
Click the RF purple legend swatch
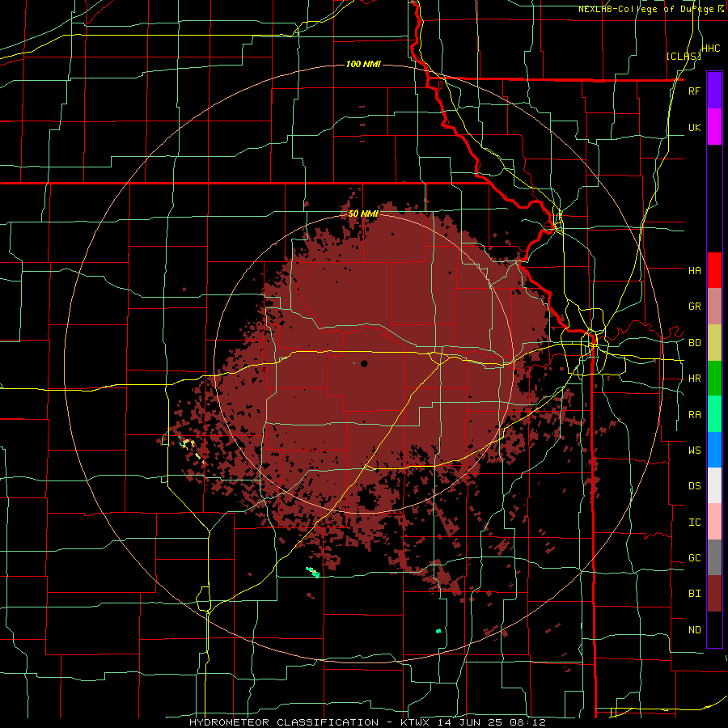point(714,90)
